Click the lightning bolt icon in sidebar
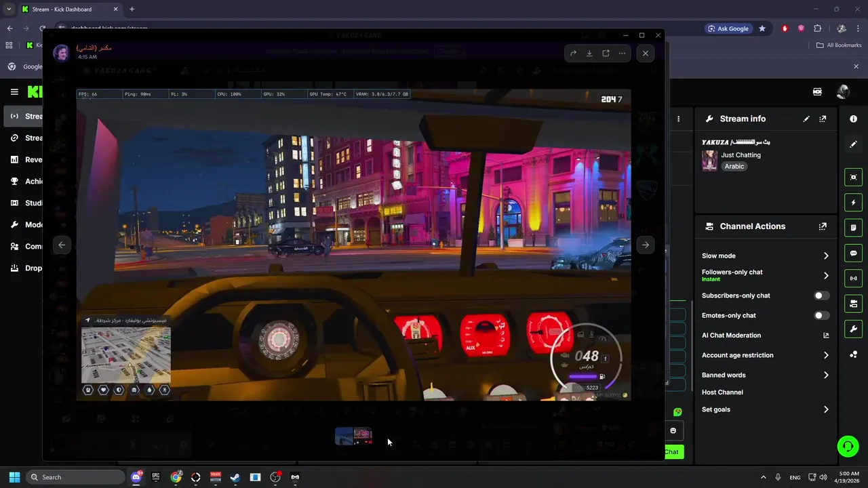Viewport: 868px width, 488px height. click(853, 203)
